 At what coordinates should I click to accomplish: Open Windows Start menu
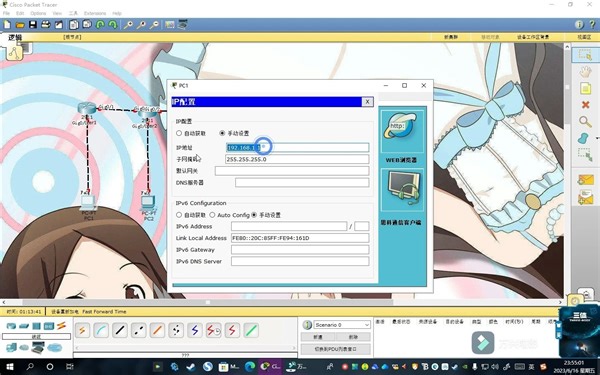9,367
